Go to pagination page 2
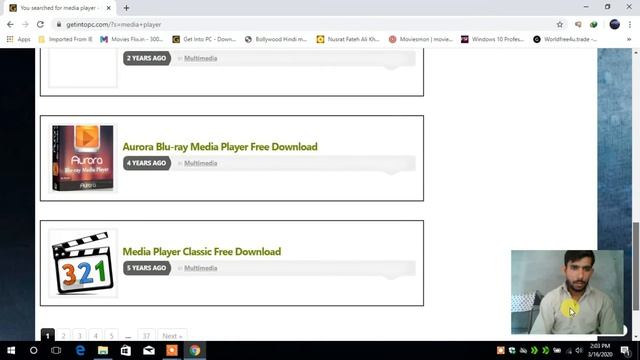 (63, 335)
